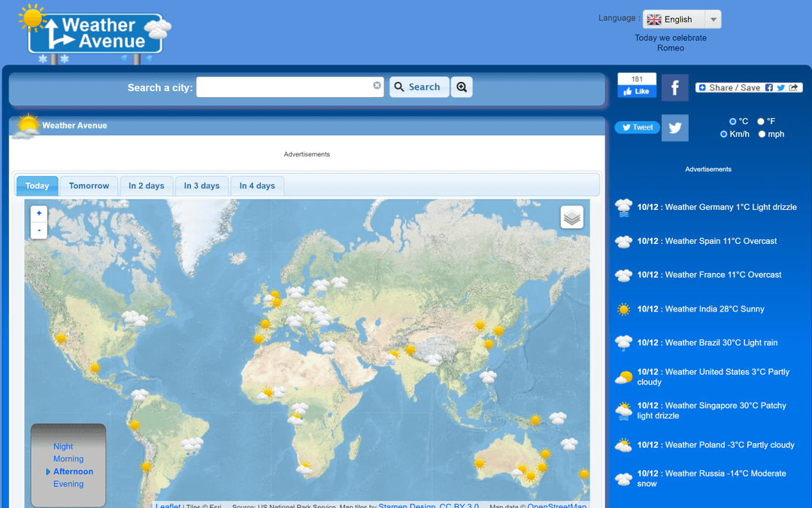Click the Weather Avenue logo

(95, 34)
